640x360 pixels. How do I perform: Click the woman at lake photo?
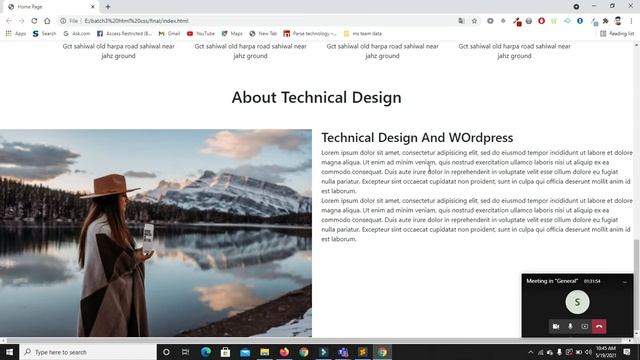(156, 233)
